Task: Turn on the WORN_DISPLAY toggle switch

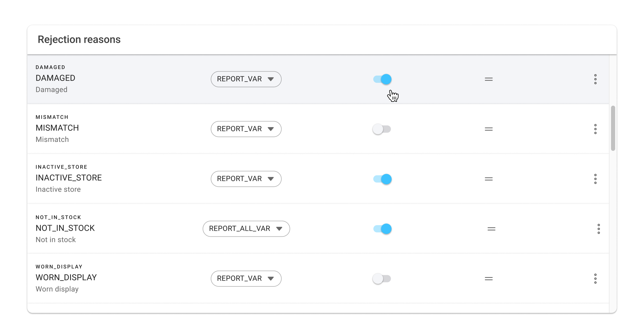Action: (x=382, y=279)
